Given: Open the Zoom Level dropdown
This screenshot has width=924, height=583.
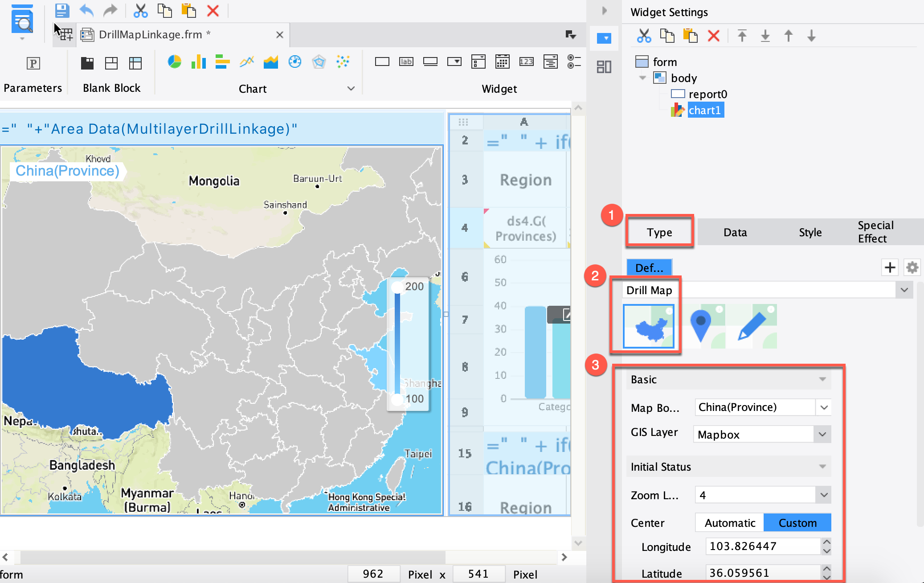Looking at the screenshot, I should pos(824,495).
